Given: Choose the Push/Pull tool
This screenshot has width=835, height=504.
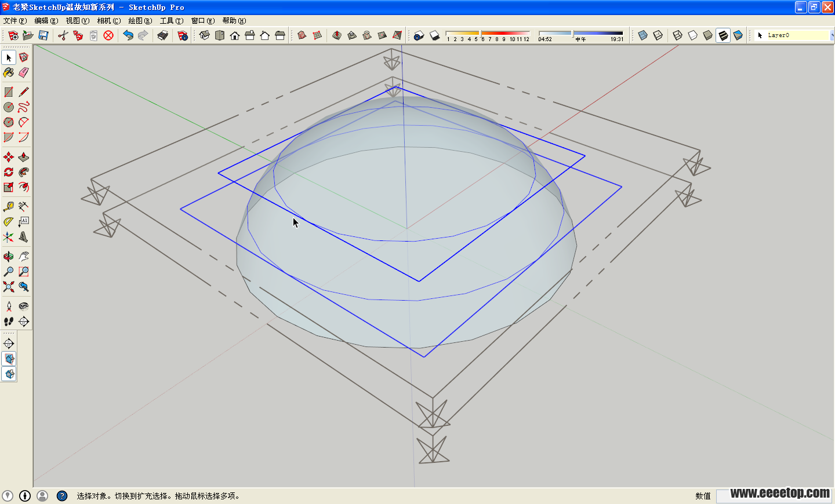Looking at the screenshot, I should tap(24, 157).
